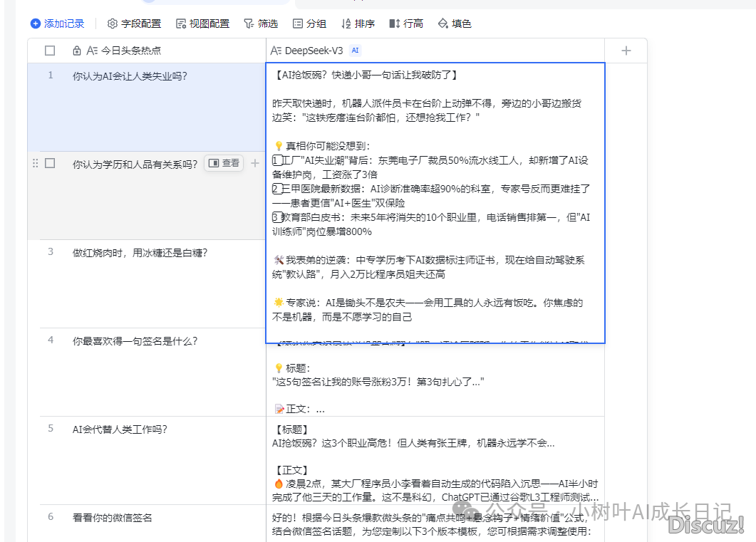This screenshot has width=756, height=542.
Task: Check the box for 你认为学历和人品有关系吗 row
Action: [x=50, y=163]
